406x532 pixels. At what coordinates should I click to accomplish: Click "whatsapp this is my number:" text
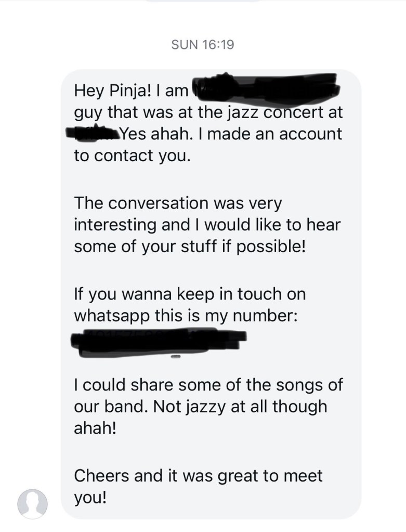(186, 316)
